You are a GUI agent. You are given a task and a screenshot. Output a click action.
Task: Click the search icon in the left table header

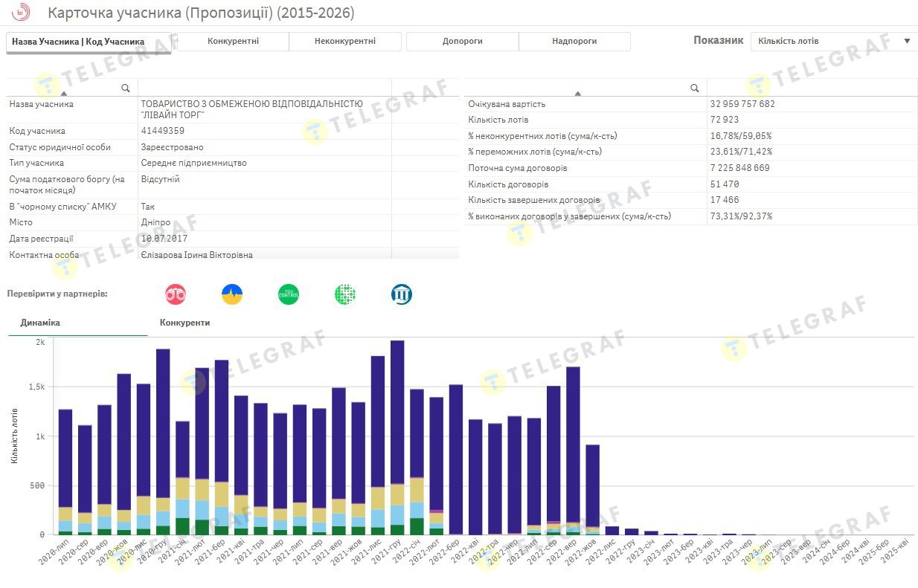[126, 88]
